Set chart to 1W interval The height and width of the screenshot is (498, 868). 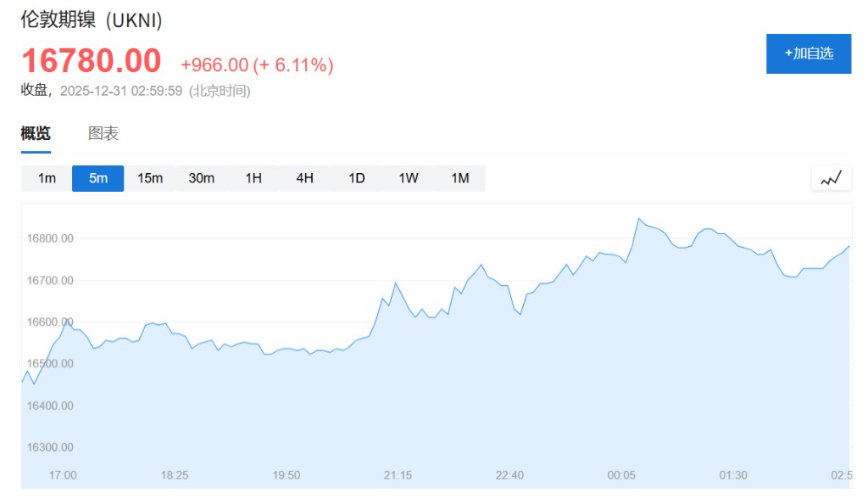(x=409, y=178)
